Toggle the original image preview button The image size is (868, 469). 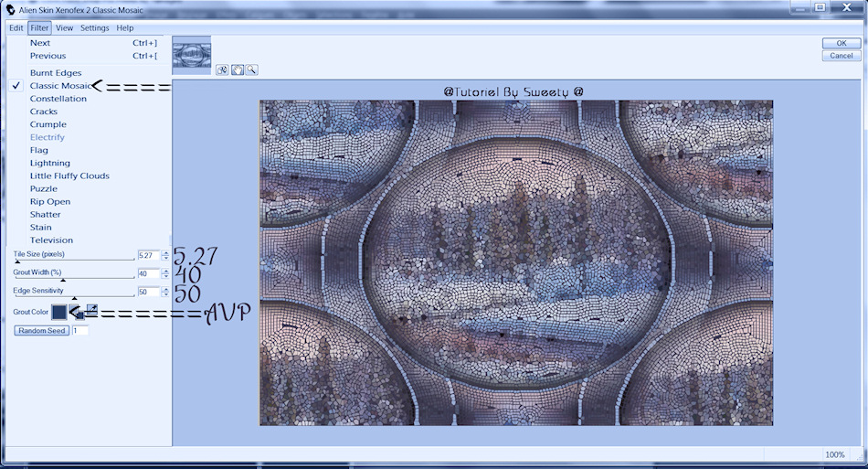coord(222,69)
